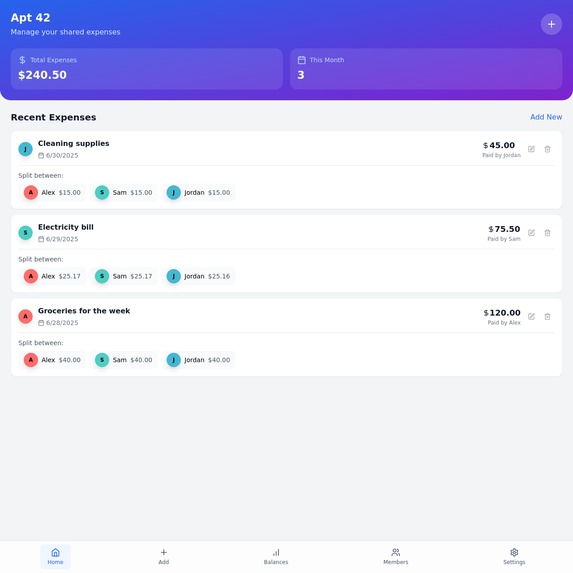Click the 6/30/2025 date text

coord(62,156)
